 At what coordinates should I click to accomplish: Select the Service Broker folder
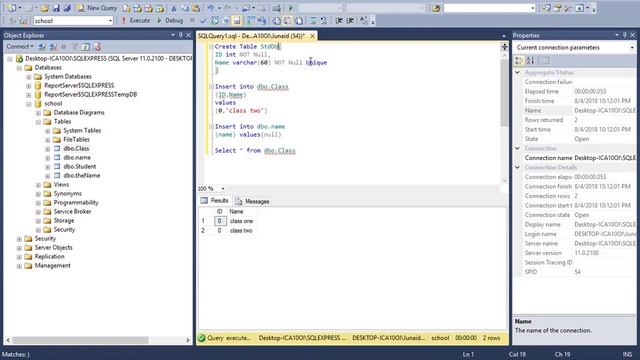pyautogui.click(x=72, y=211)
